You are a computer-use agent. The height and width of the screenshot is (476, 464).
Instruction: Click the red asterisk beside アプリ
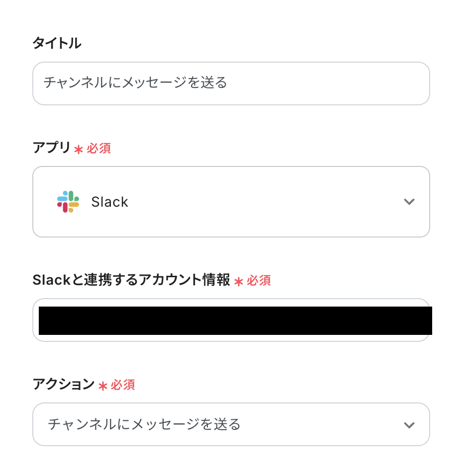(x=78, y=149)
